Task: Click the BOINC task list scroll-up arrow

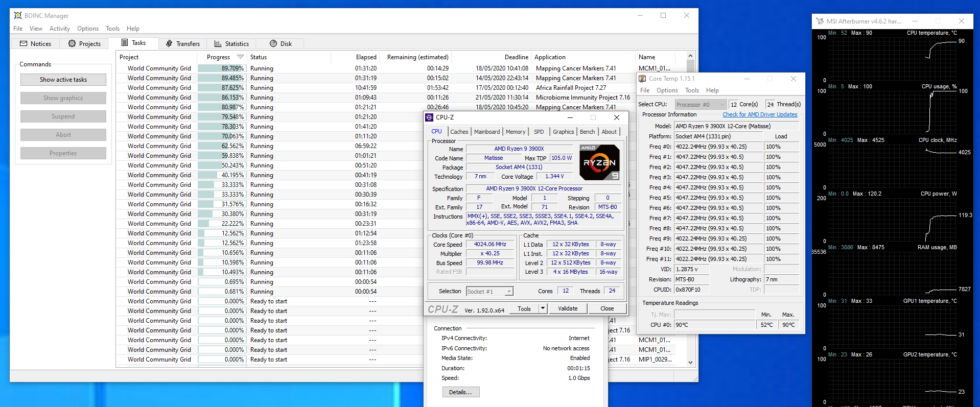Action: [x=690, y=56]
